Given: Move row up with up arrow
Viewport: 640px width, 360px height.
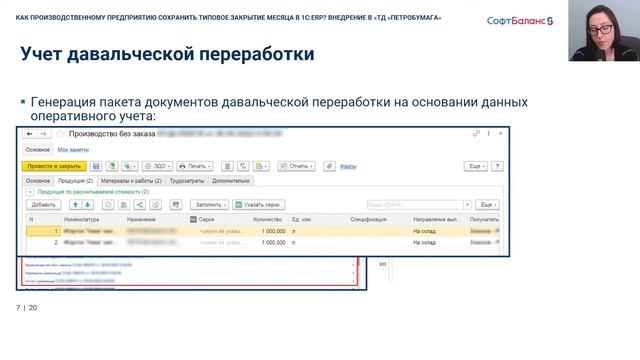Looking at the screenshot, I should tap(75, 204).
